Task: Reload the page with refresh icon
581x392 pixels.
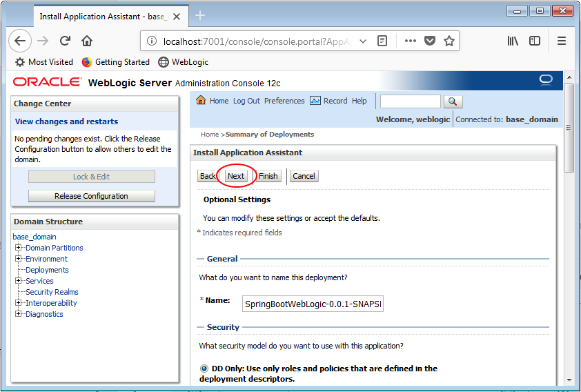Action: coord(66,41)
